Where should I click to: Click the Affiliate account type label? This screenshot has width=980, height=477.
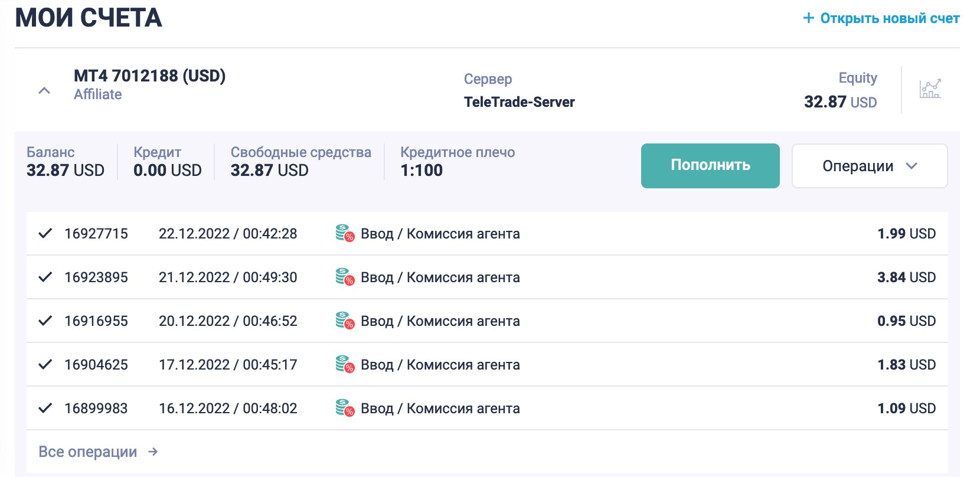98,94
